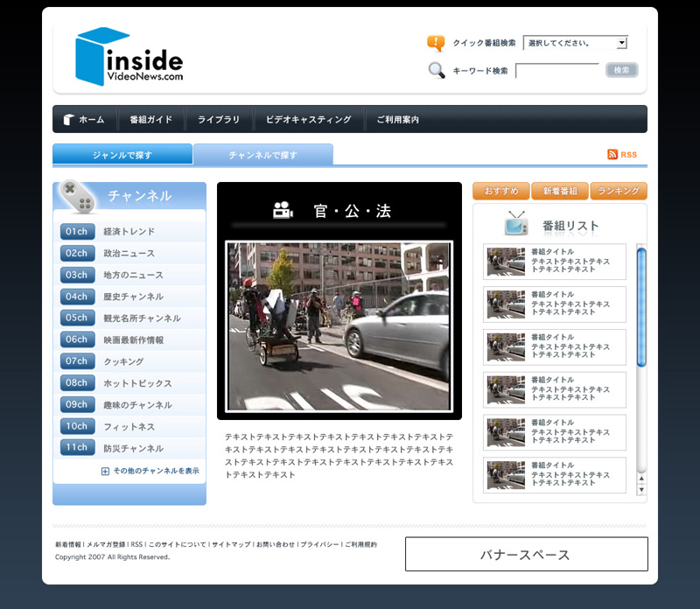Click the orange quick search alert icon

pyautogui.click(x=436, y=43)
